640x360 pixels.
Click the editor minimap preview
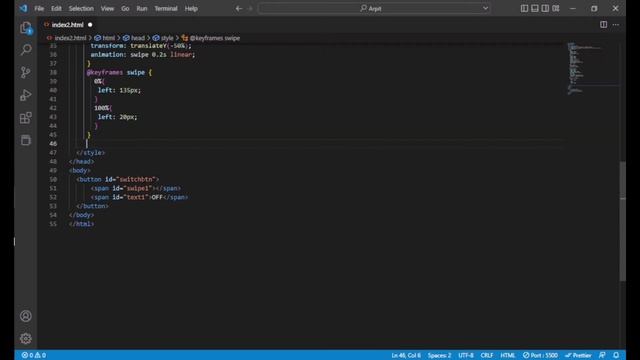click(592, 68)
